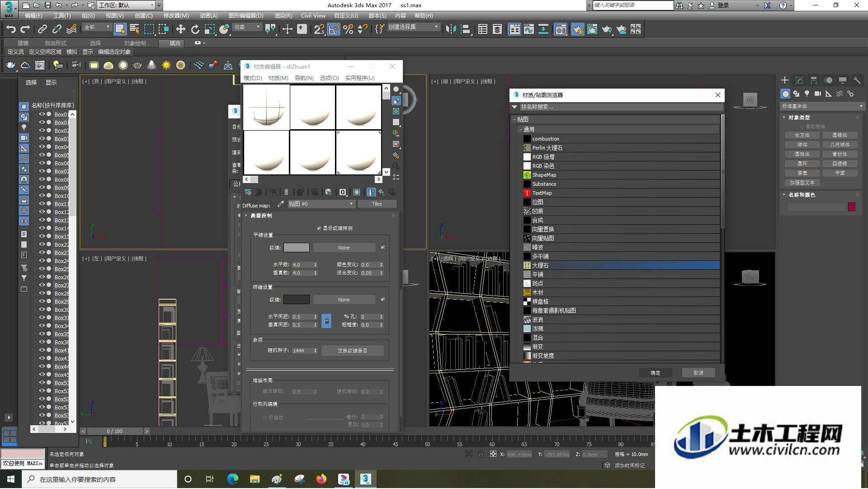
Task: Select the Select and Rotate tool
Action: click(x=195, y=29)
